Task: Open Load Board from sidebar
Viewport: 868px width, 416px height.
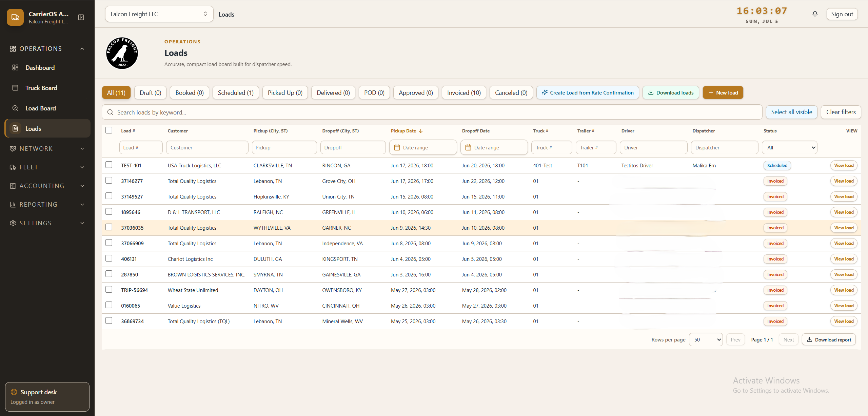Action: [47, 108]
